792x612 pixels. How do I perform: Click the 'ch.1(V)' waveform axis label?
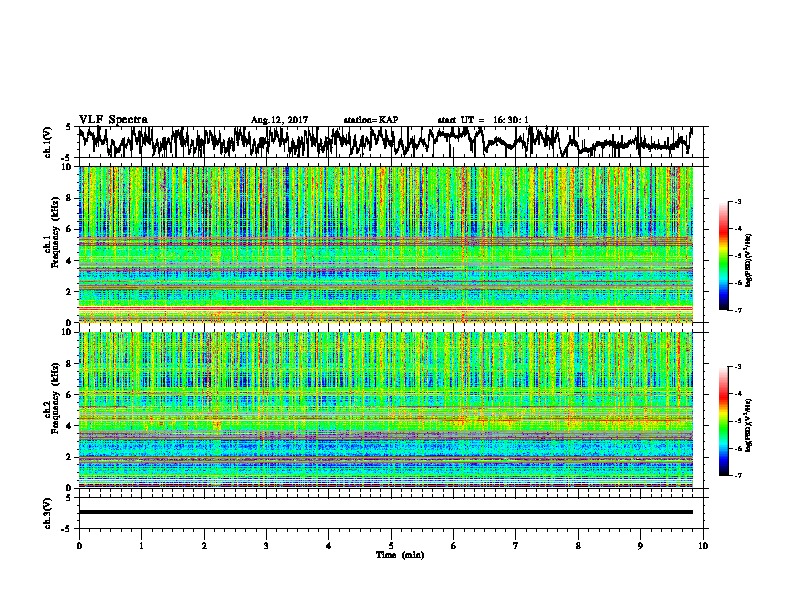click(x=47, y=142)
